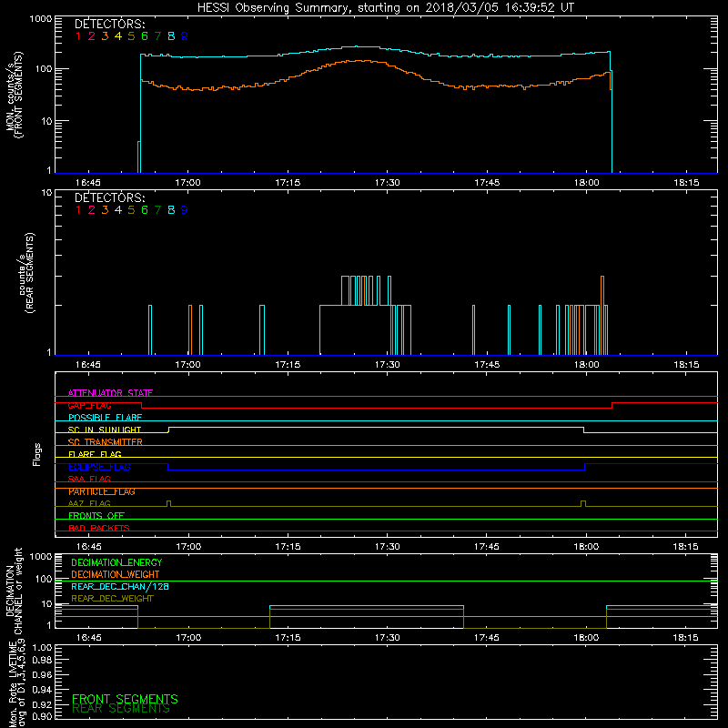Select olive detector 5 in the rear segments legend
This screenshot has width=728, height=728.
point(131,210)
